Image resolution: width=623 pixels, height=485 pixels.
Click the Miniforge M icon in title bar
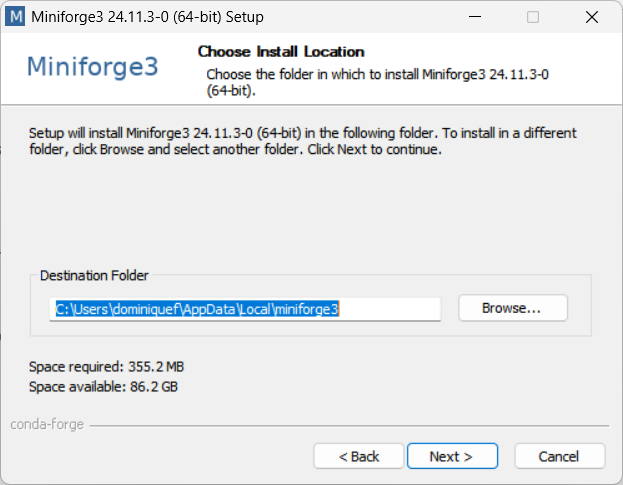(15, 17)
